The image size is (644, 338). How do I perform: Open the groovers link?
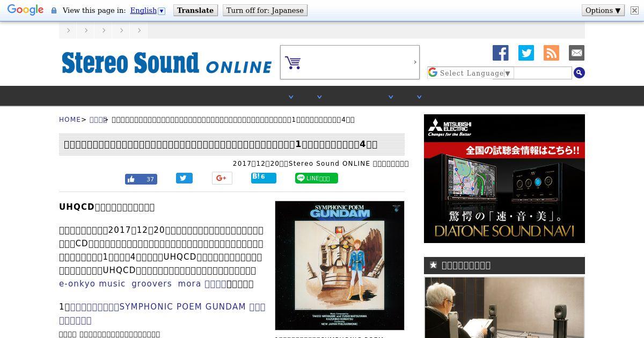point(151,283)
